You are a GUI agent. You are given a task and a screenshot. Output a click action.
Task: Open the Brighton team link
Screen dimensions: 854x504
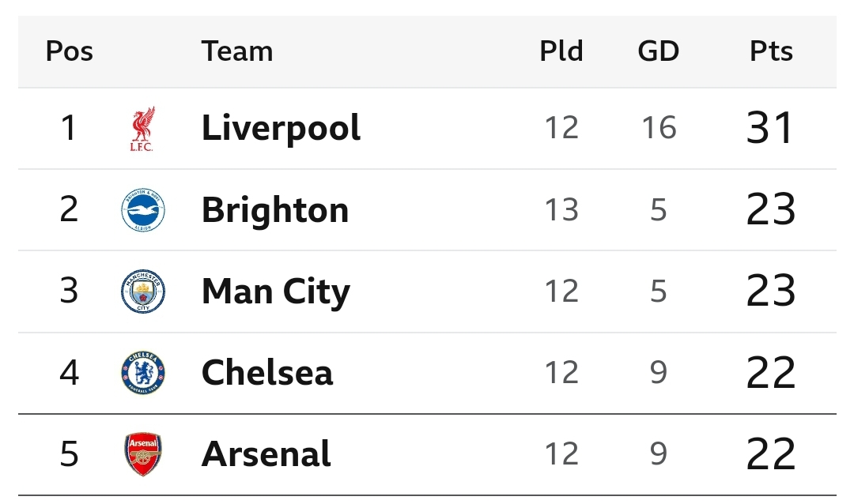tap(275, 210)
